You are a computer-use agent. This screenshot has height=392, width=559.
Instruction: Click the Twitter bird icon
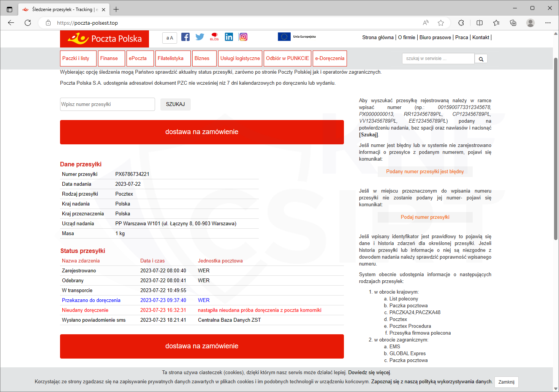[200, 37]
